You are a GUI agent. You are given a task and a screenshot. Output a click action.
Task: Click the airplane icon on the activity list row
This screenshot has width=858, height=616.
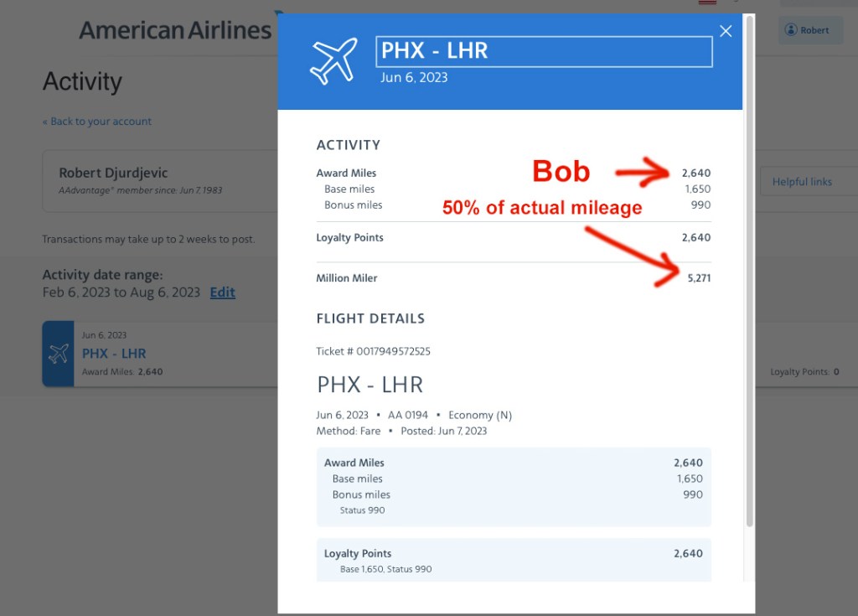coord(59,354)
